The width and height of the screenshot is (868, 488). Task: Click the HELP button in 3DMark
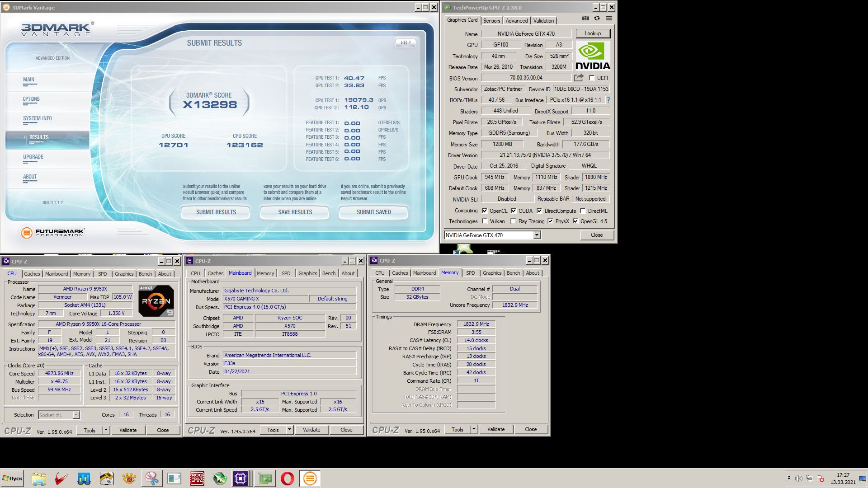[406, 42]
